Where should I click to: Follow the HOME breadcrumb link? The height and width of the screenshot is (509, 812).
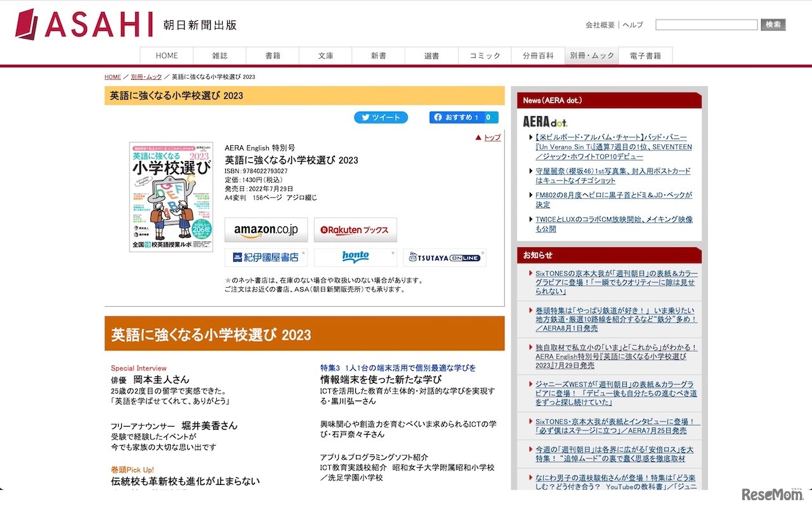coord(113,77)
